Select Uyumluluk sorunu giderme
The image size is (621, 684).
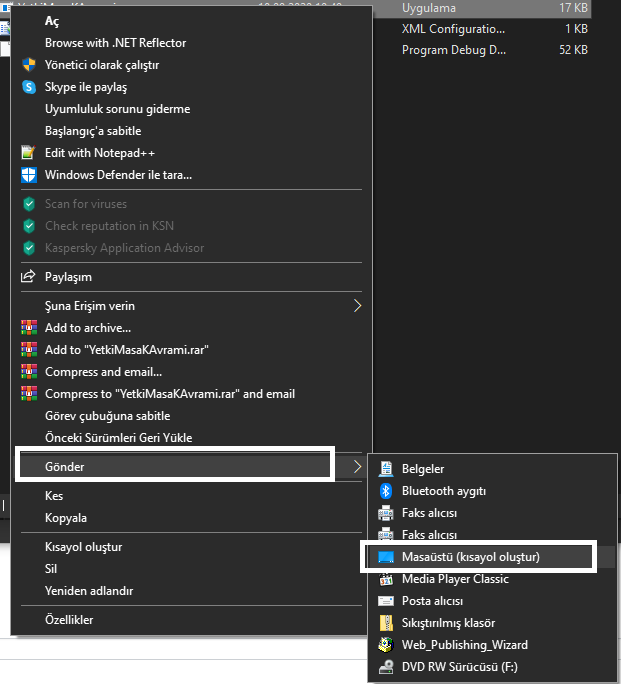point(118,109)
